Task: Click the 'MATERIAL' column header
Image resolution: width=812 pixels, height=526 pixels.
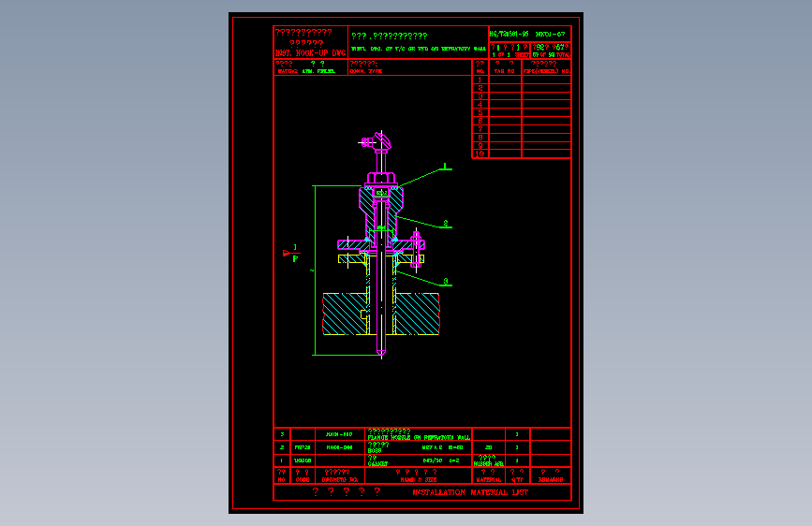Action: 488,480
